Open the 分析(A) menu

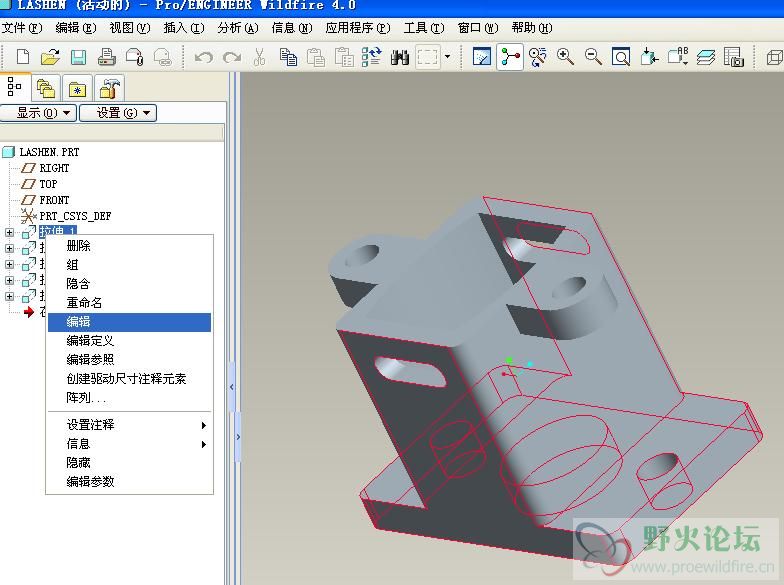pyautogui.click(x=238, y=28)
